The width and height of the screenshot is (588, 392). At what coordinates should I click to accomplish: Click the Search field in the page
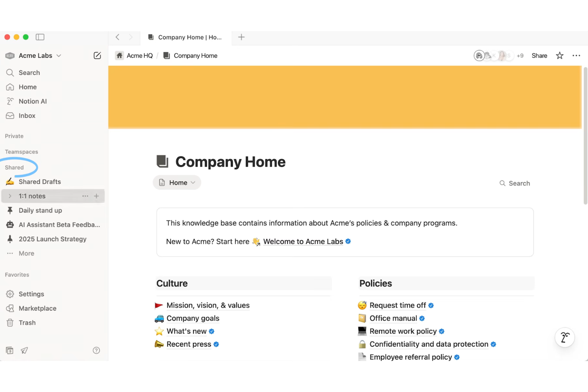point(514,183)
